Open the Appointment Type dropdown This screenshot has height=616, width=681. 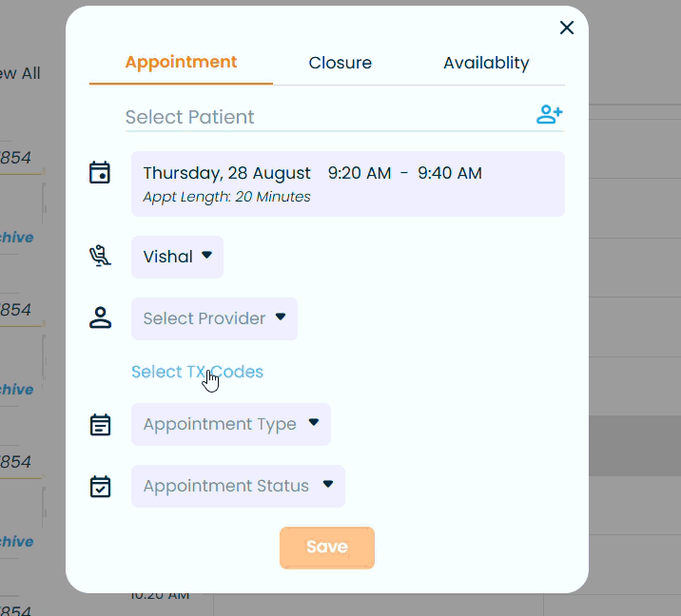pos(231,424)
